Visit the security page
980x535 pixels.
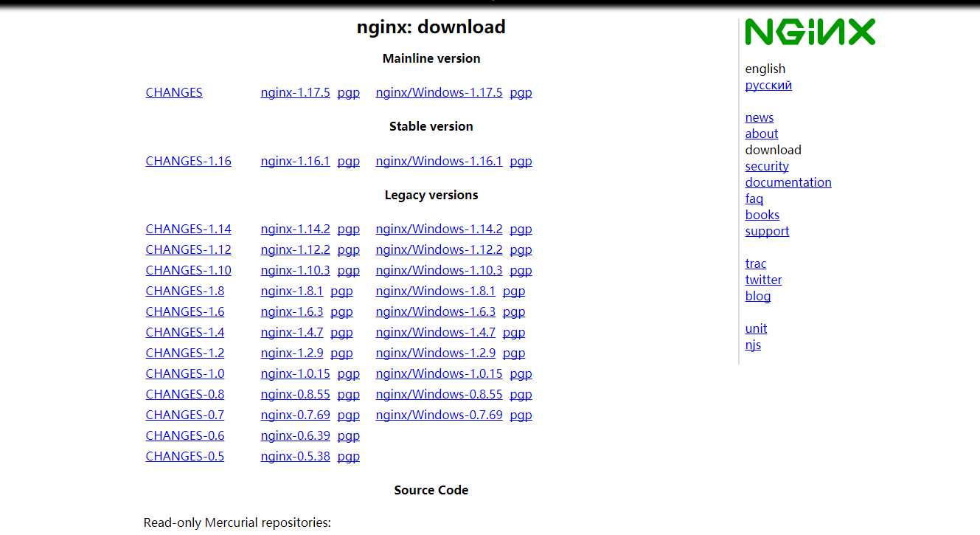point(766,167)
